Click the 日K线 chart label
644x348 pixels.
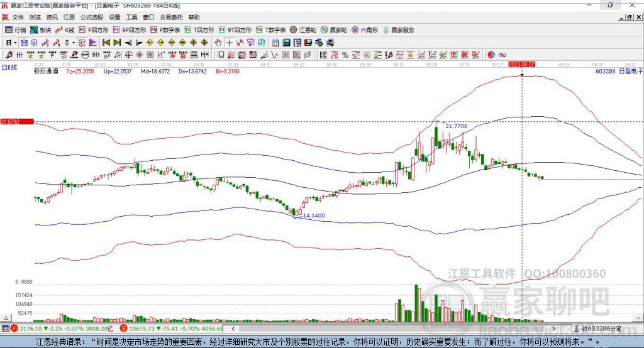coord(9,67)
